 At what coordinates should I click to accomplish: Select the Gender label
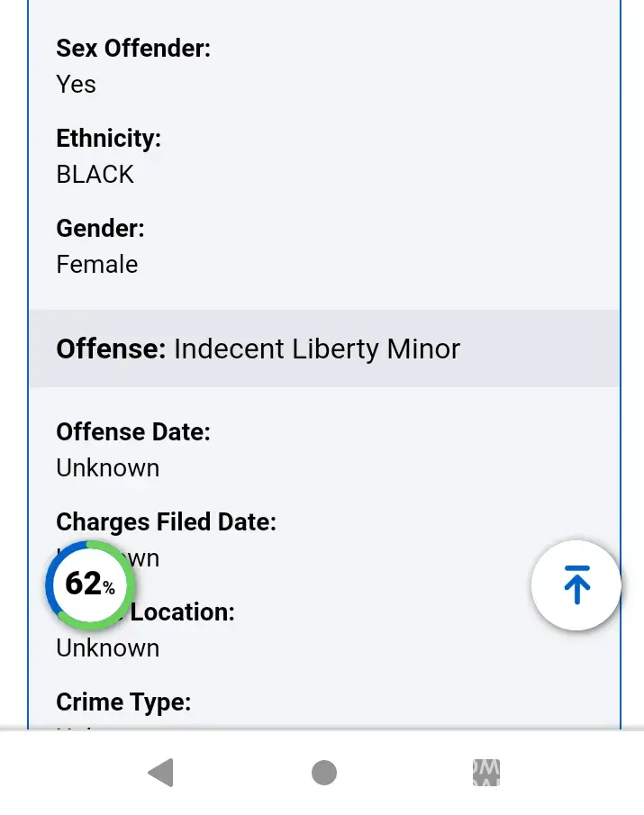coord(100,229)
